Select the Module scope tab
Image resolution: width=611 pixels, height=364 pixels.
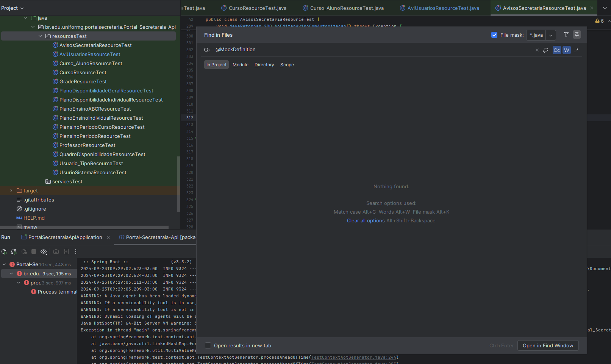coord(241,65)
